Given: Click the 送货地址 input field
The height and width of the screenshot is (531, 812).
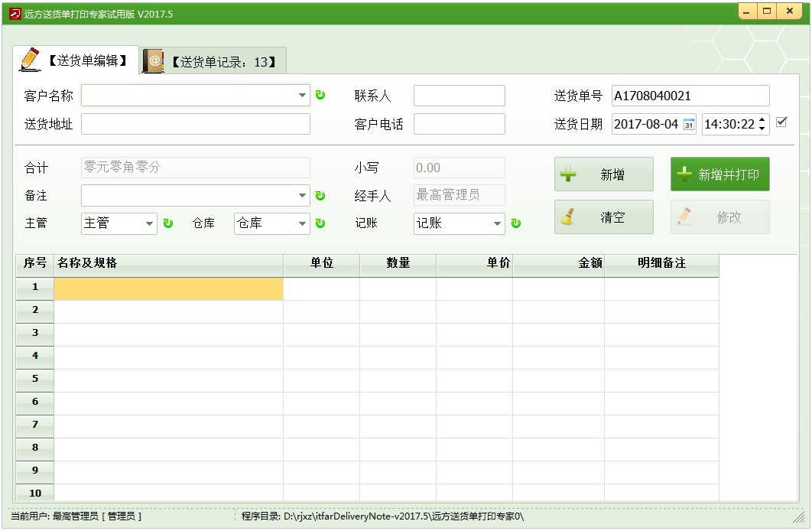Looking at the screenshot, I should pyautogui.click(x=196, y=124).
